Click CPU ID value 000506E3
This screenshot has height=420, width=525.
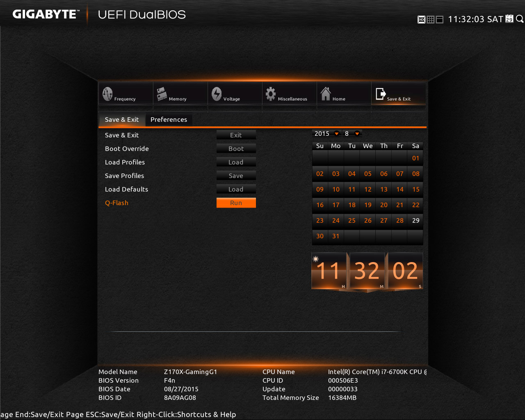click(343, 380)
